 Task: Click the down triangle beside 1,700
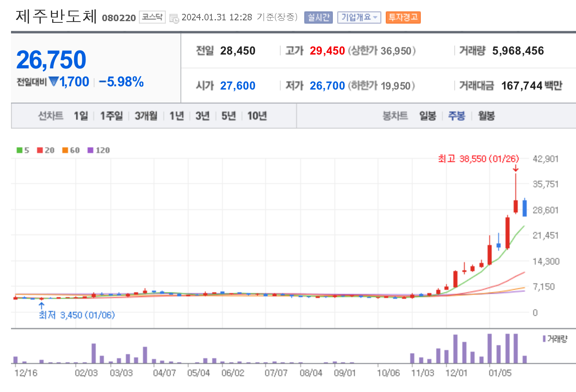(x=54, y=81)
